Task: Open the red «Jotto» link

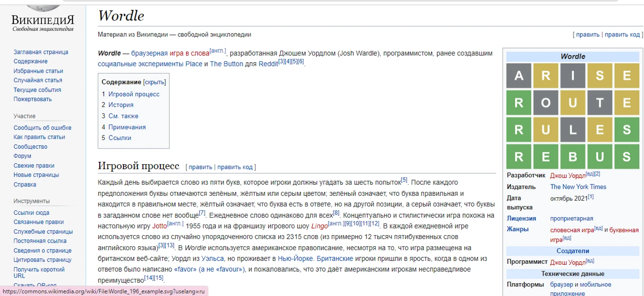Action: [x=159, y=227]
